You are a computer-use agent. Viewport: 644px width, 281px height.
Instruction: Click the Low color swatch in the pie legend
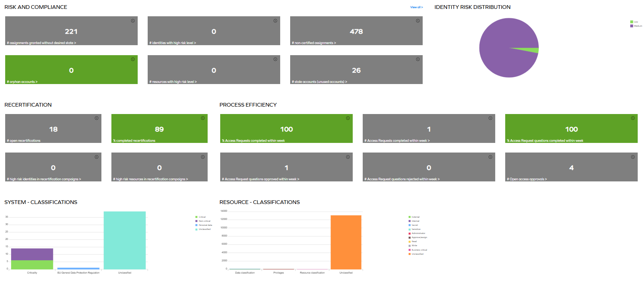(632, 22)
